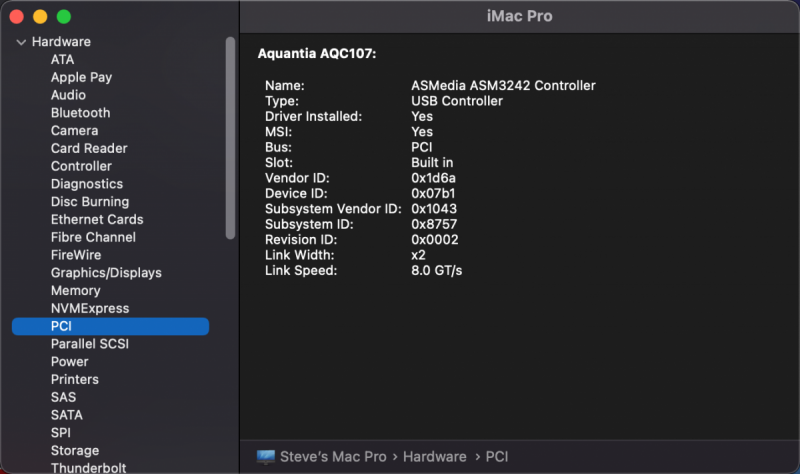Minimize the window with yellow button
800x474 pixels.
pos(40,17)
